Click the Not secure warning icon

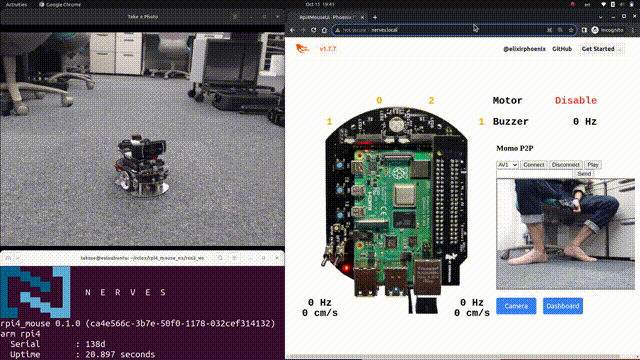[338, 30]
